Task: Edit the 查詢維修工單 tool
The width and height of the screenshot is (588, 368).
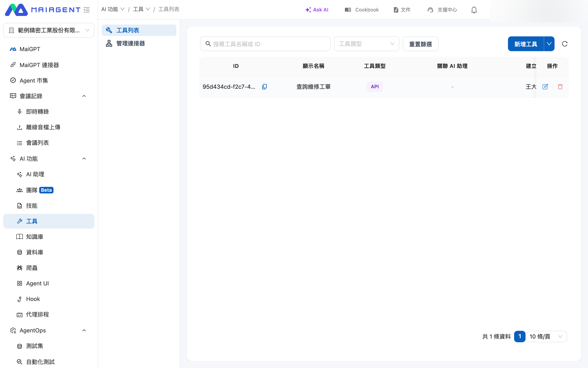Action: [x=545, y=87]
